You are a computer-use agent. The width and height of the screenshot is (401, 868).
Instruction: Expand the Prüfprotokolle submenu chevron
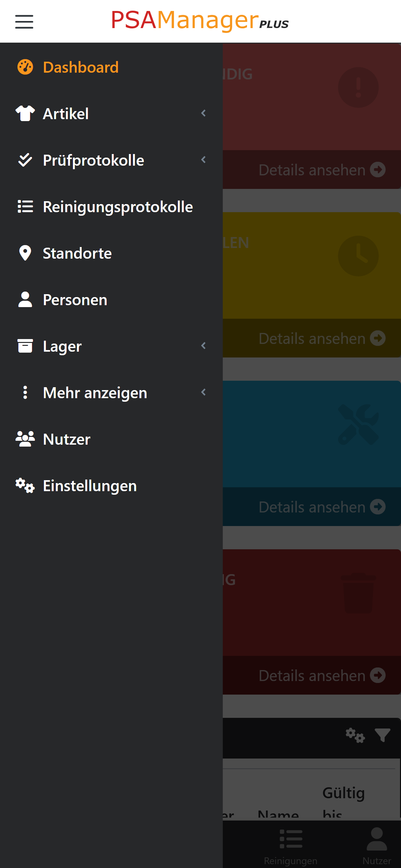(x=203, y=160)
